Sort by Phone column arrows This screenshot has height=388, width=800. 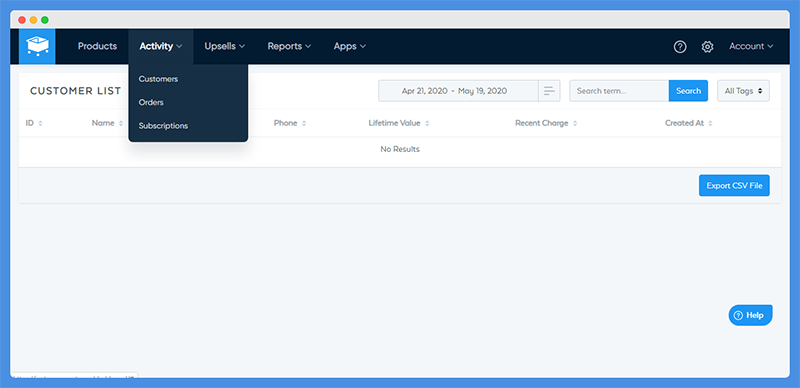[x=304, y=124]
